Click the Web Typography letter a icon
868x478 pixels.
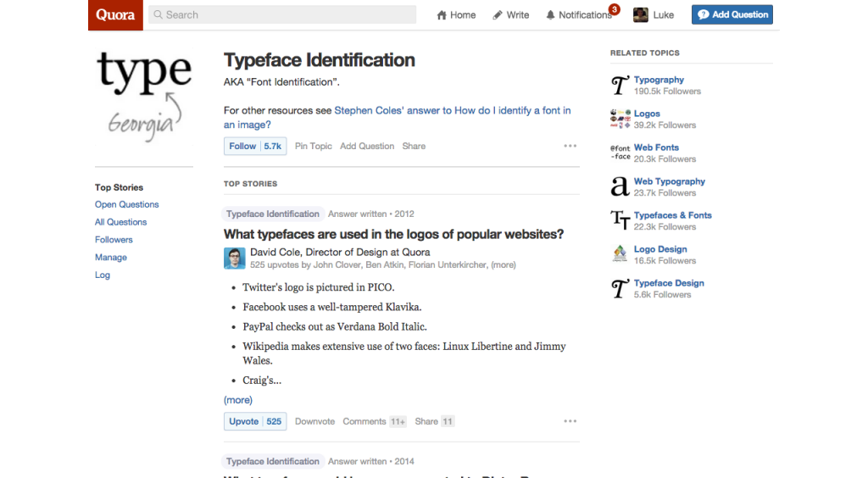click(620, 186)
